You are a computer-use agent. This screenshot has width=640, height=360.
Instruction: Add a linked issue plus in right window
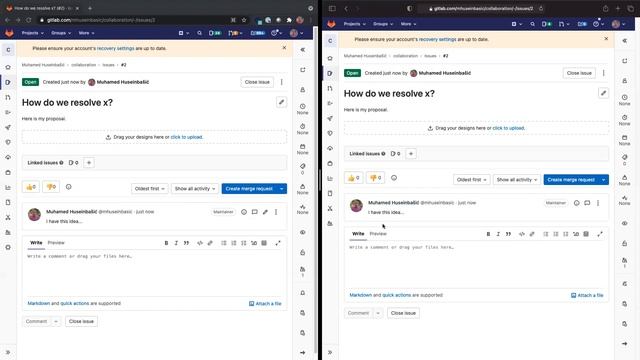[x=411, y=153]
